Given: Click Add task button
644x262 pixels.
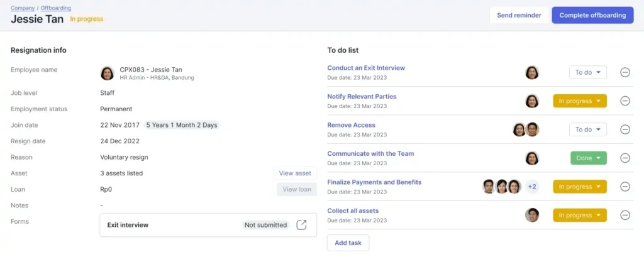Looking at the screenshot, I should coord(348,243).
